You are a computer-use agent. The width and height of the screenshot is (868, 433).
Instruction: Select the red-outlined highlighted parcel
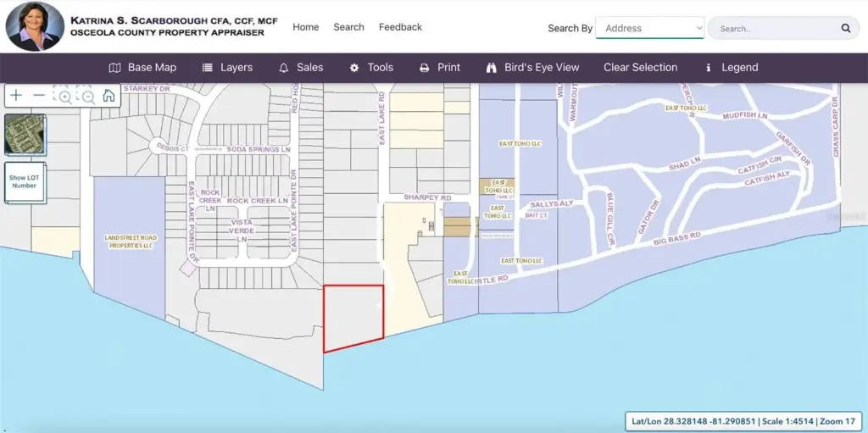pos(353,317)
